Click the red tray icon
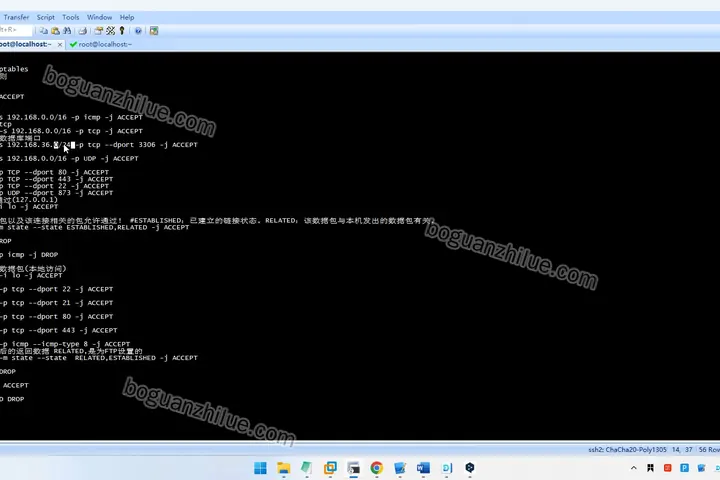This screenshot has width=720, height=480. pyautogui.click(x=667, y=468)
